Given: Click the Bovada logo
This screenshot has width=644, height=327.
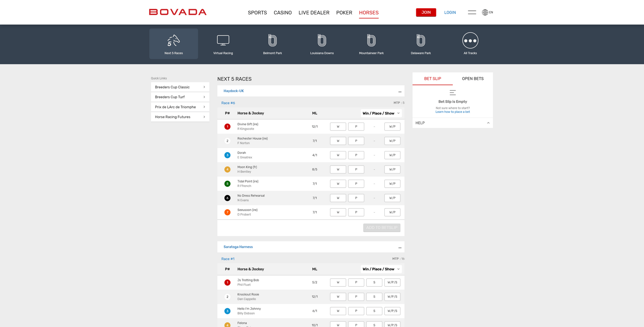Looking at the screenshot, I should 178,12.
